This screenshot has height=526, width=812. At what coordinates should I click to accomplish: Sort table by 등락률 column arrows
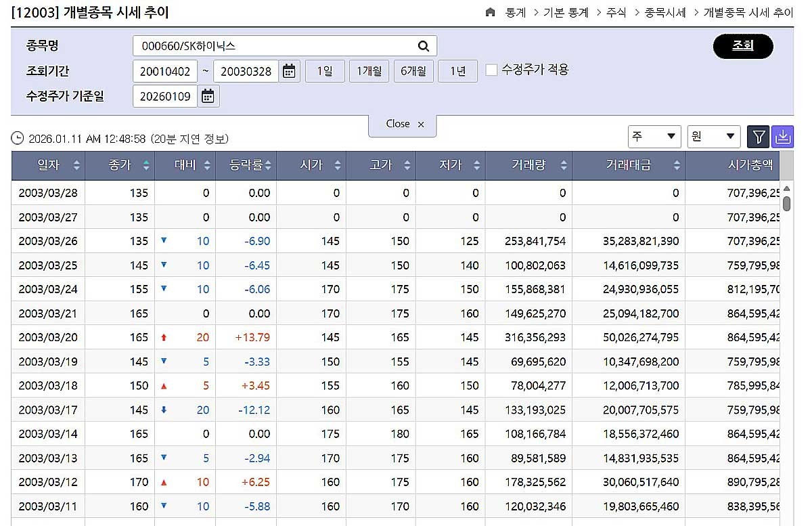coord(268,165)
